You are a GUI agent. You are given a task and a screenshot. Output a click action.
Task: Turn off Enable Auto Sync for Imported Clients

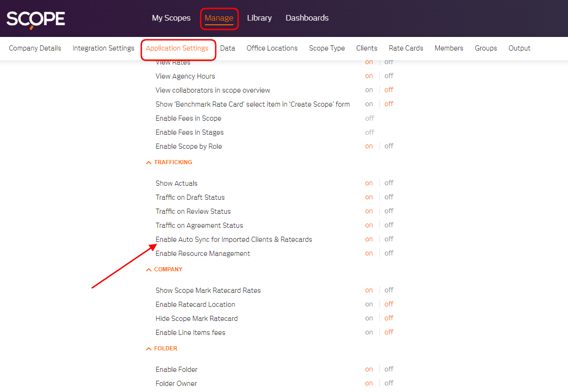389,239
